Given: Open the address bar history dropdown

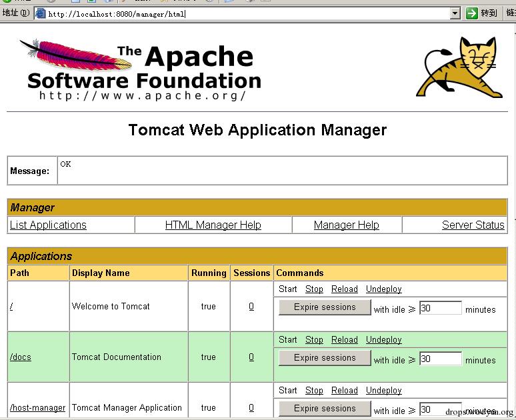Looking at the screenshot, I should coord(455,13).
